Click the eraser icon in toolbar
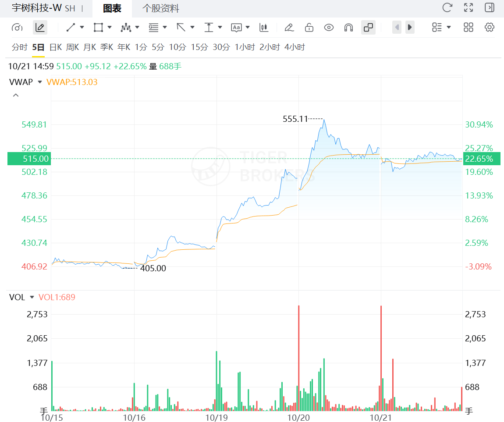The height and width of the screenshot is (422, 504). [289, 28]
